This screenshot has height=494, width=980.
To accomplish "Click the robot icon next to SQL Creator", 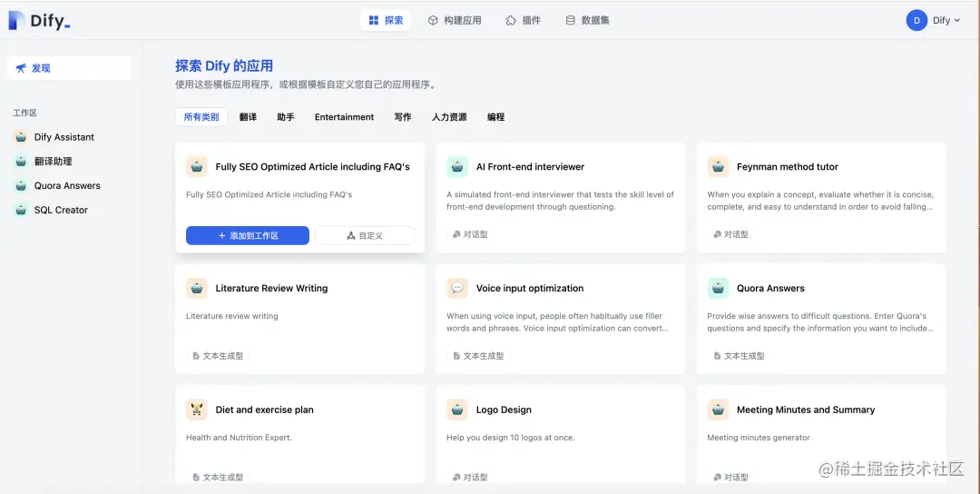I will 21,210.
